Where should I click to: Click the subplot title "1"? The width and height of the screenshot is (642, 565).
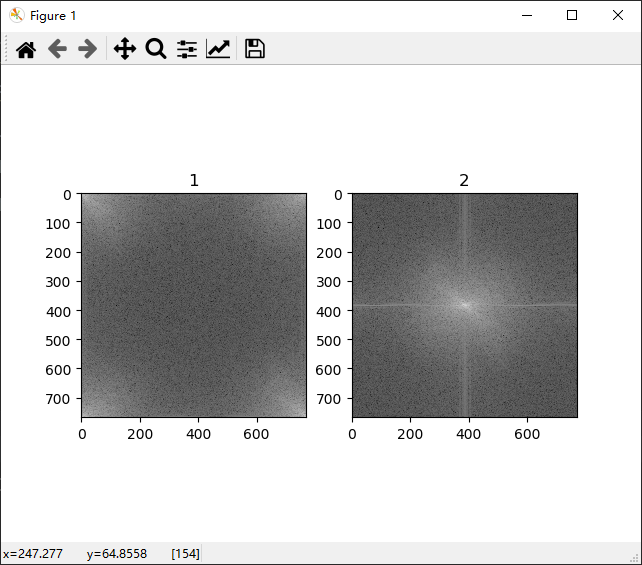pos(194,181)
